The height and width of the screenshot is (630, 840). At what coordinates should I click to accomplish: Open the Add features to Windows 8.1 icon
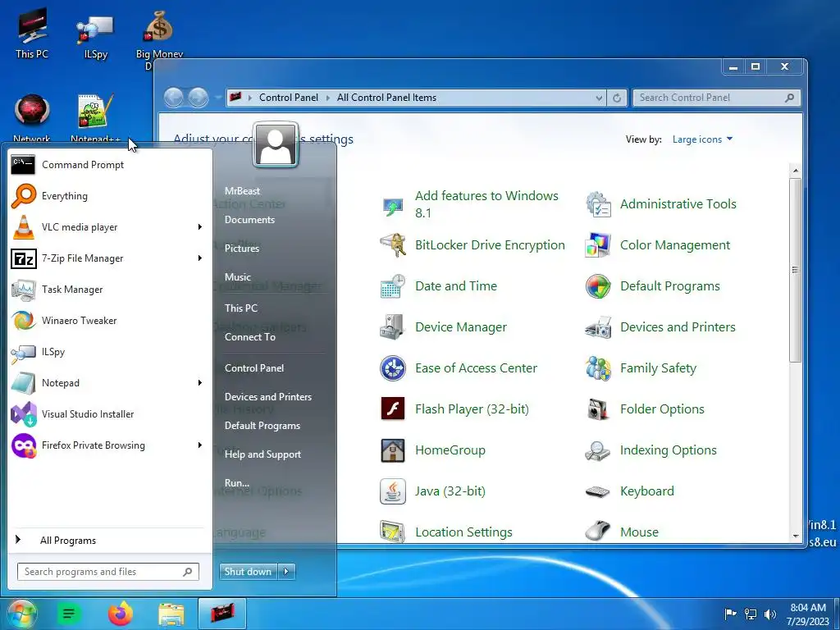[x=392, y=204]
